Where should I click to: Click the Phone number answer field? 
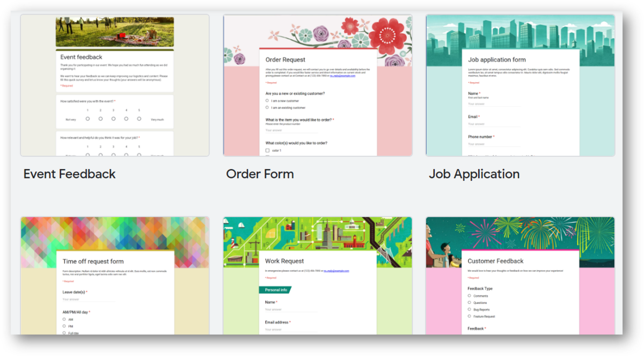pos(494,144)
